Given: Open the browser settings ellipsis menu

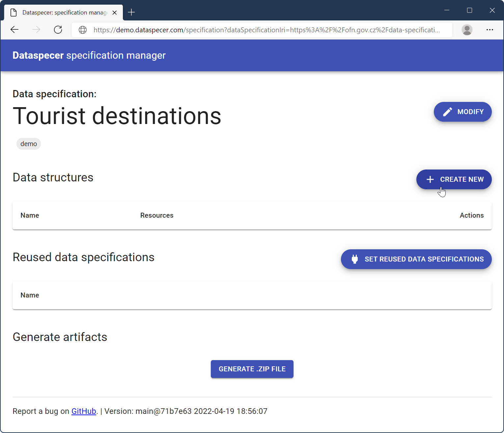Looking at the screenshot, I should click(490, 30).
